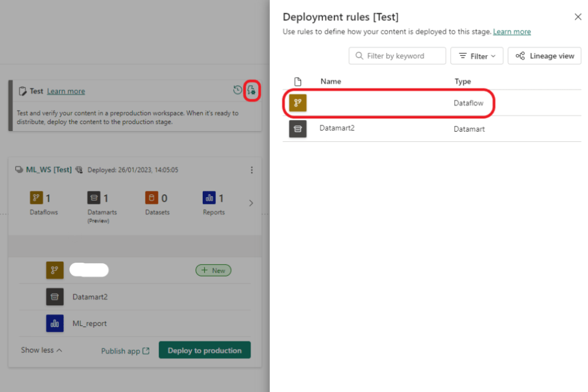Open Learn more link in Deployment rules
Screen dimensions: 588x392
coord(512,32)
